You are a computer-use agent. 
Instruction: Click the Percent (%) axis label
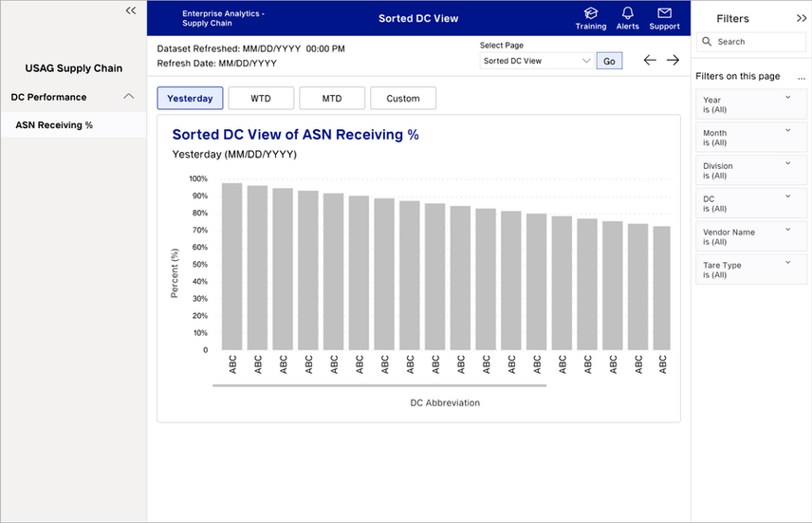(175, 273)
